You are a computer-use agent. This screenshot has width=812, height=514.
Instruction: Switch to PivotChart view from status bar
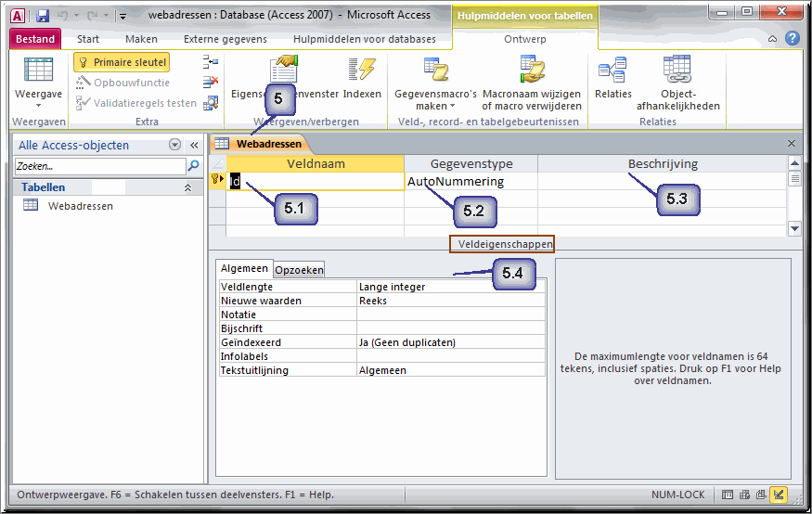(761, 495)
